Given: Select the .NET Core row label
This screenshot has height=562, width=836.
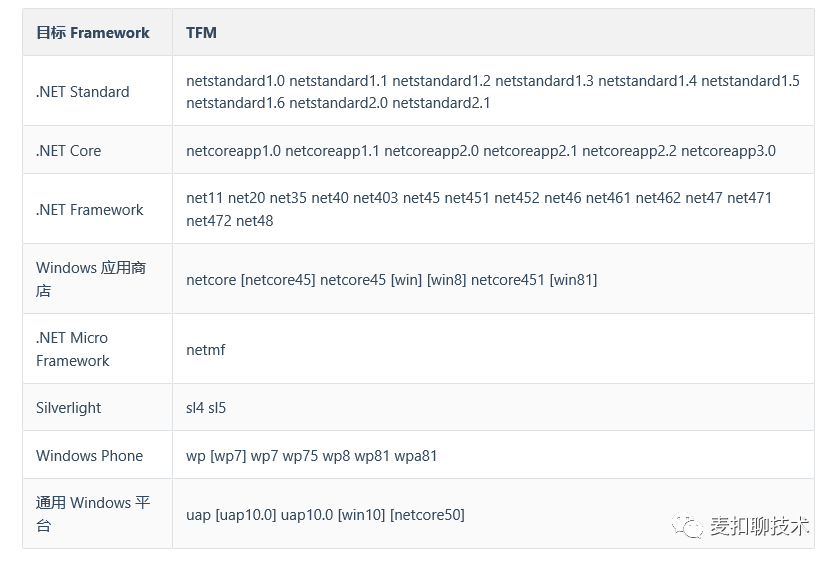Looking at the screenshot, I should tap(68, 151).
